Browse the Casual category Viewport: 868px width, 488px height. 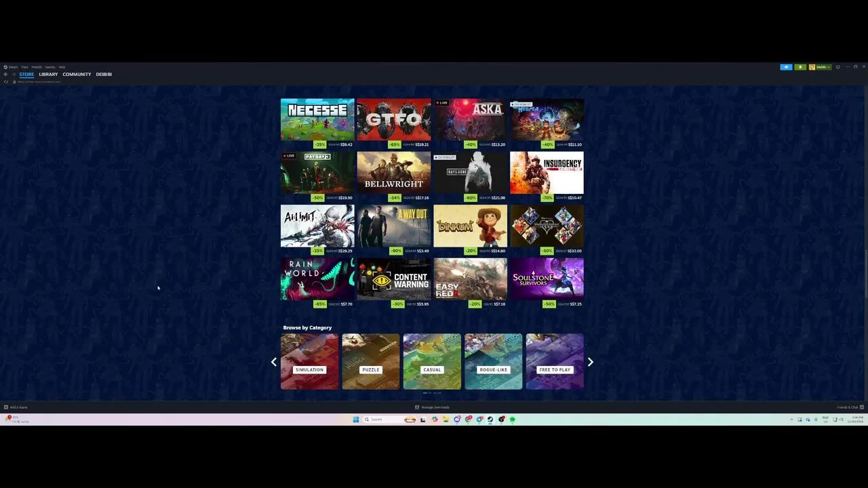coord(432,362)
